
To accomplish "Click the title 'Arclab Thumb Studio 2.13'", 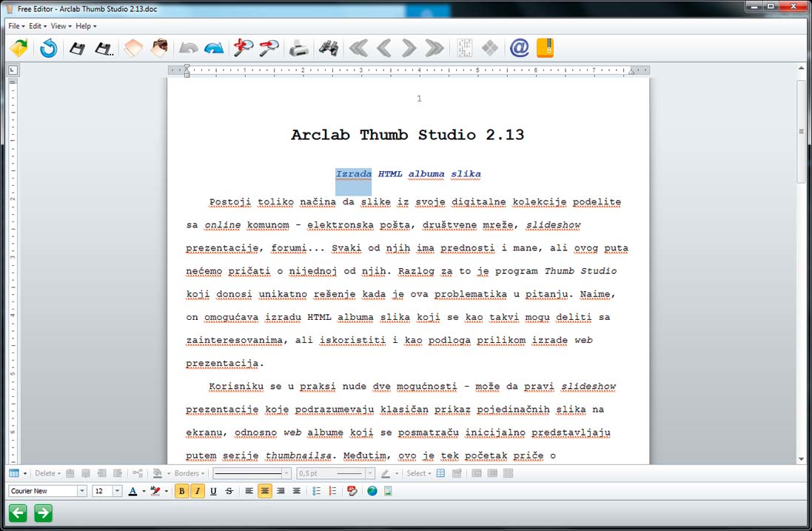I will click(x=408, y=135).
